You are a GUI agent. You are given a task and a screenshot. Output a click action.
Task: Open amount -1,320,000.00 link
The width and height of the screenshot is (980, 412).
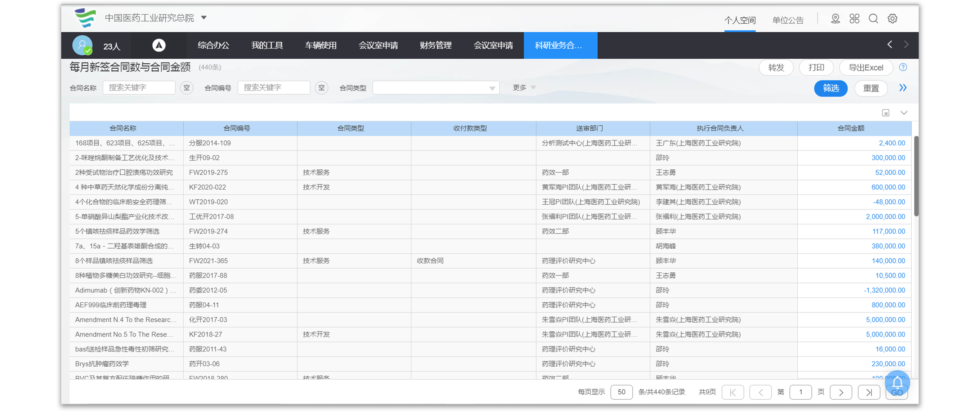(885, 290)
